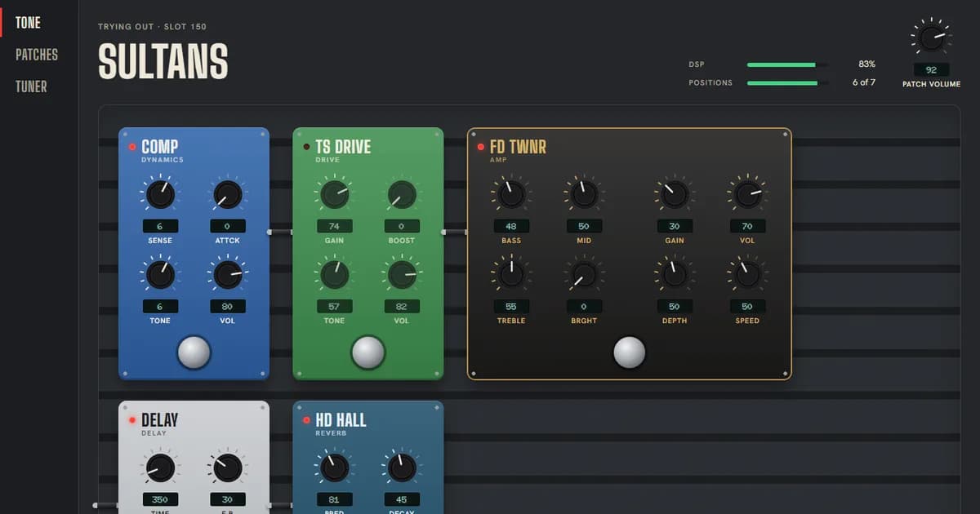Image resolution: width=980 pixels, height=514 pixels.
Task: Click the COMP Vol knob
Action: click(x=228, y=274)
